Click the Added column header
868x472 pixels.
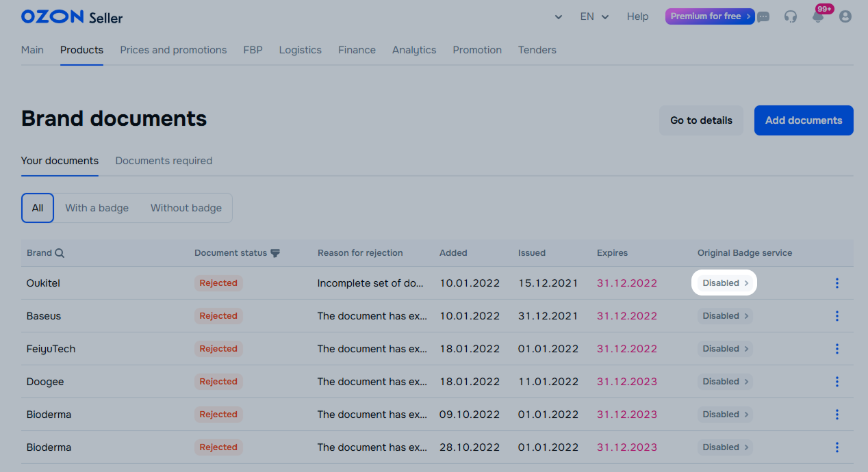tap(453, 253)
